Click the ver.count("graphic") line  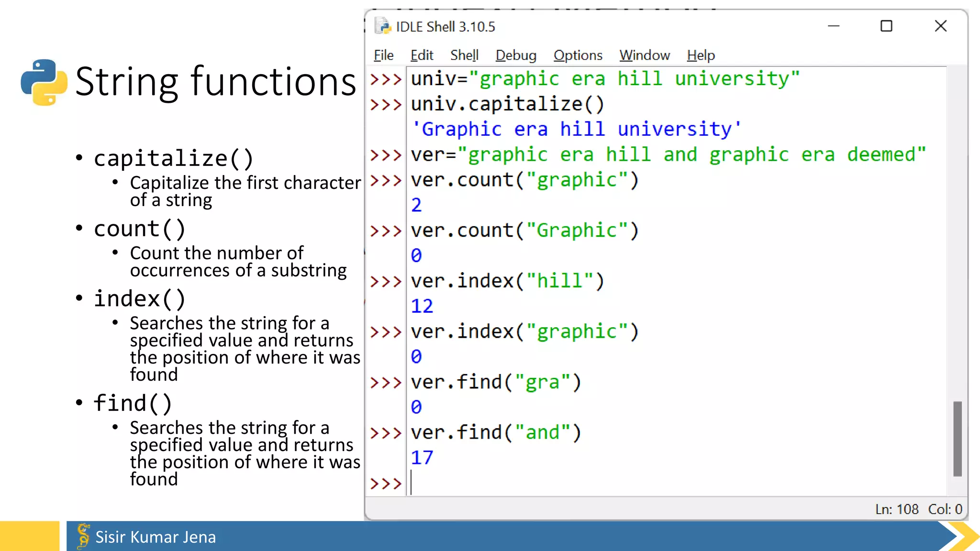point(524,180)
